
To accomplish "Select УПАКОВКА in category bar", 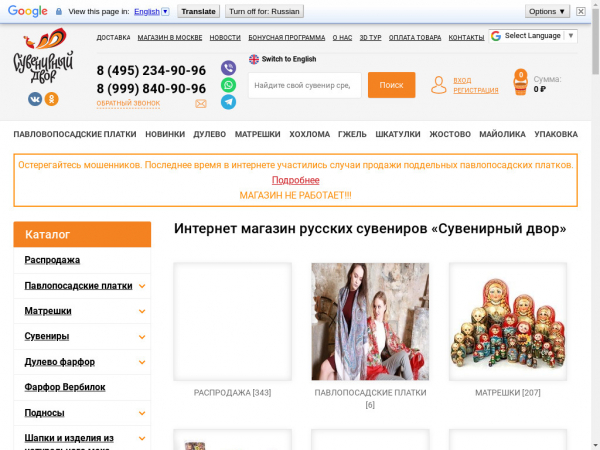I will click(x=556, y=134).
